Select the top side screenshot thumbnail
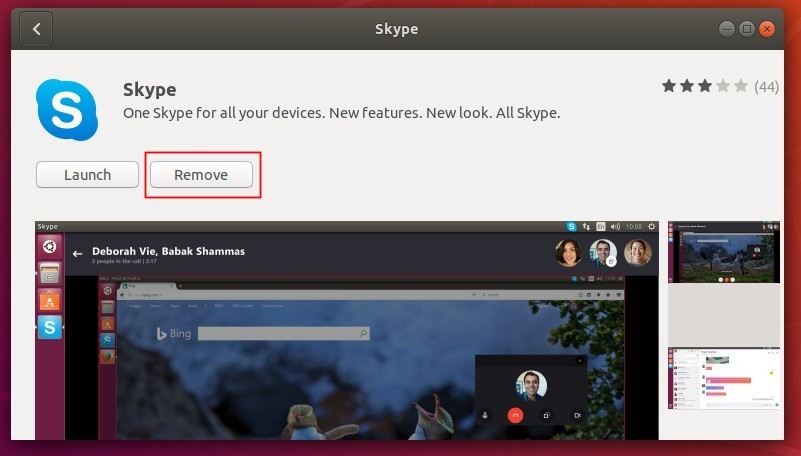This screenshot has height=456, width=801. click(x=724, y=252)
